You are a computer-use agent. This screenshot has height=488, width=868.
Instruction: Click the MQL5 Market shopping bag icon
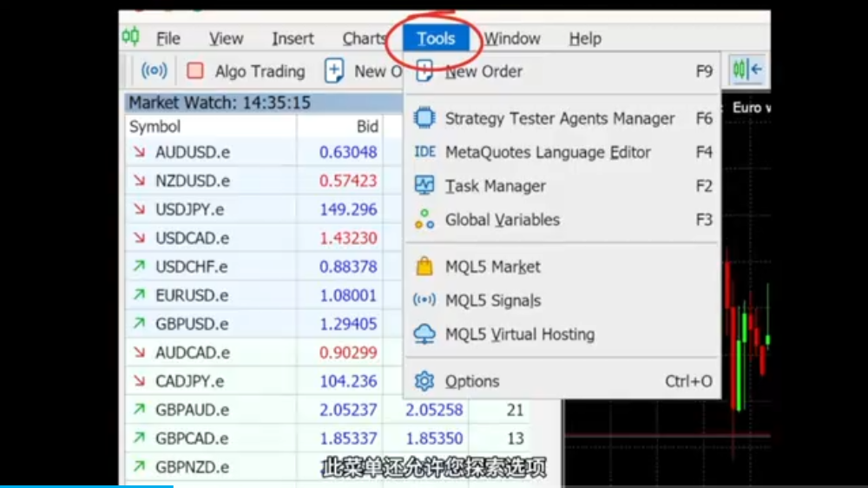(424, 267)
